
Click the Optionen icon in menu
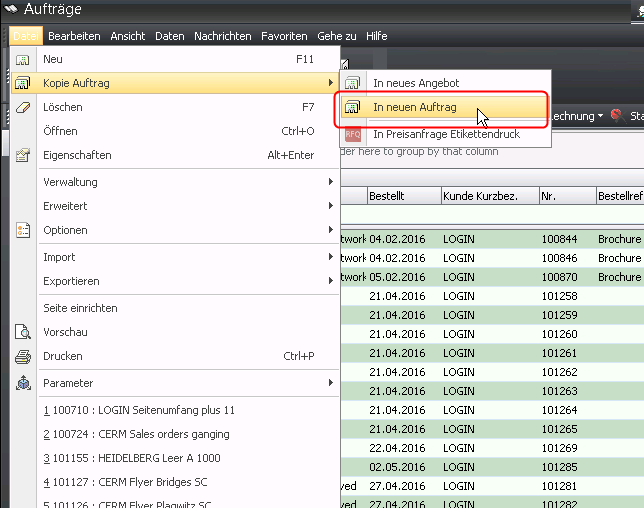tap(23, 230)
